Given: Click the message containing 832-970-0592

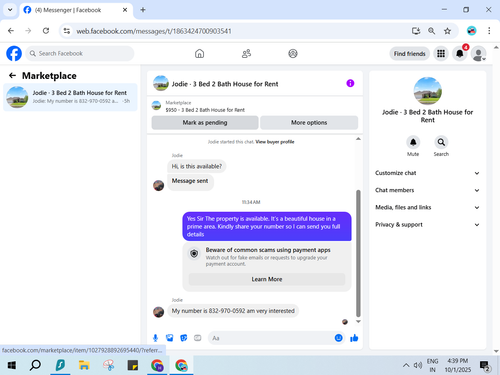Looking at the screenshot, I should (x=233, y=311).
